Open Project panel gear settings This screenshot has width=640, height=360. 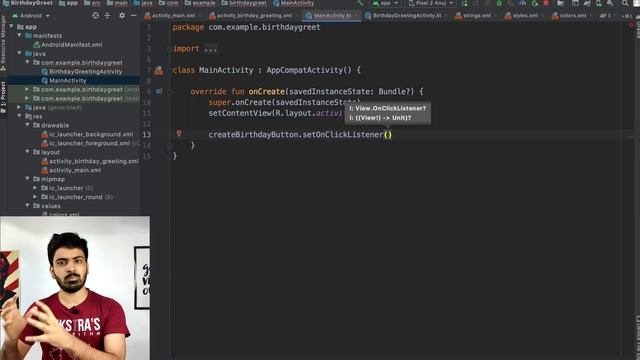(122, 16)
